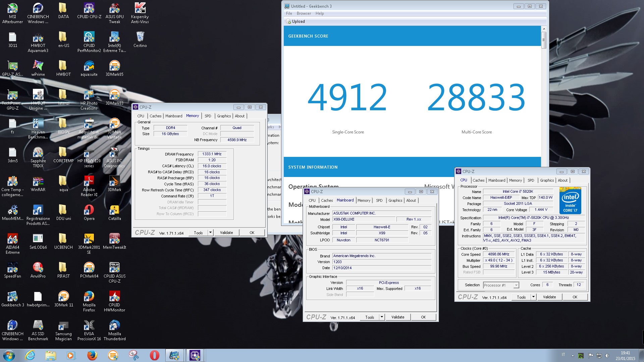The width and height of the screenshot is (644, 362).
Task: Open the About tab in the CPU tab CPU-Z window
Action: point(562,180)
